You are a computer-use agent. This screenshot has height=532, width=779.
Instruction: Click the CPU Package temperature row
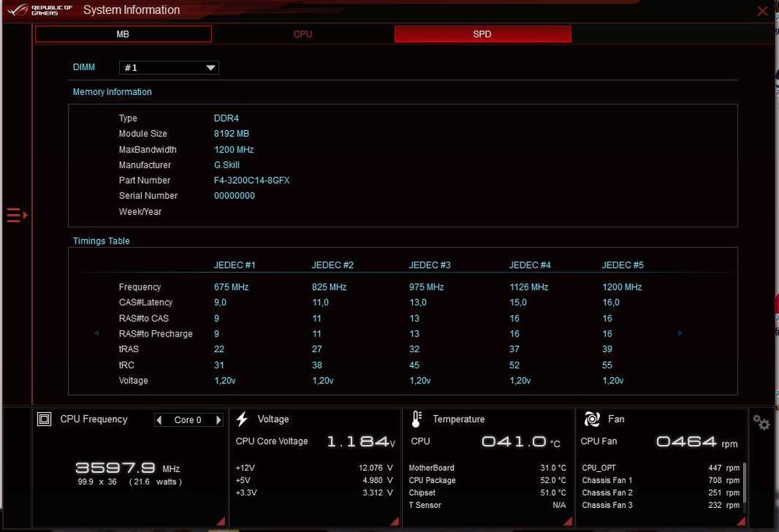point(488,481)
